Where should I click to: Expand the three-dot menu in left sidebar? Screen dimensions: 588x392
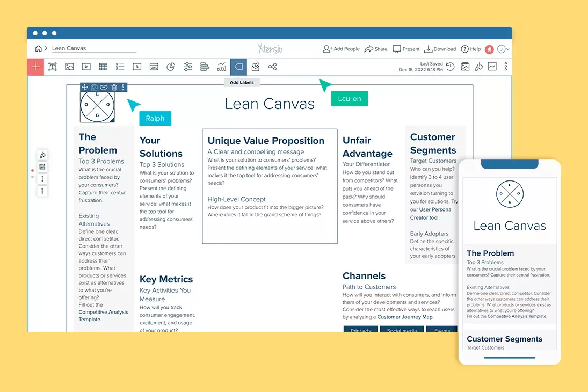42,191
